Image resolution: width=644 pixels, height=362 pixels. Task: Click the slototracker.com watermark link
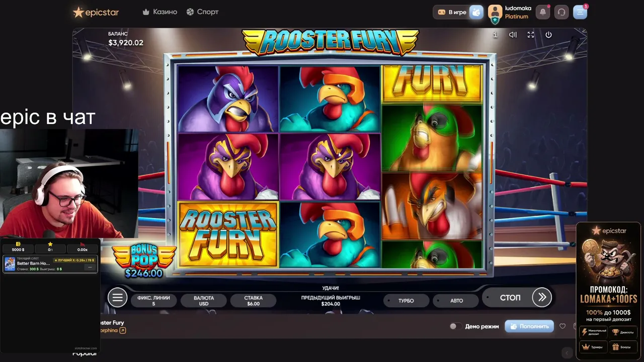[x=86, y=348]
